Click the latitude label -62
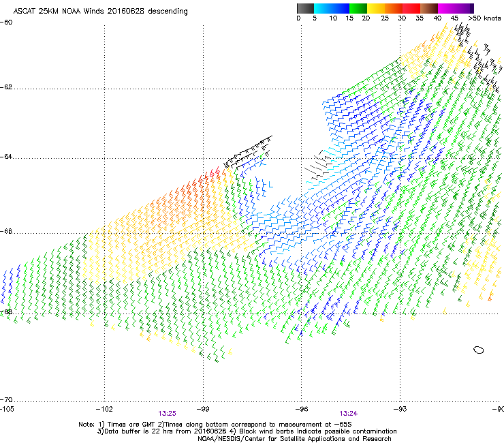The image size is (504, 443). pos(6,87)
